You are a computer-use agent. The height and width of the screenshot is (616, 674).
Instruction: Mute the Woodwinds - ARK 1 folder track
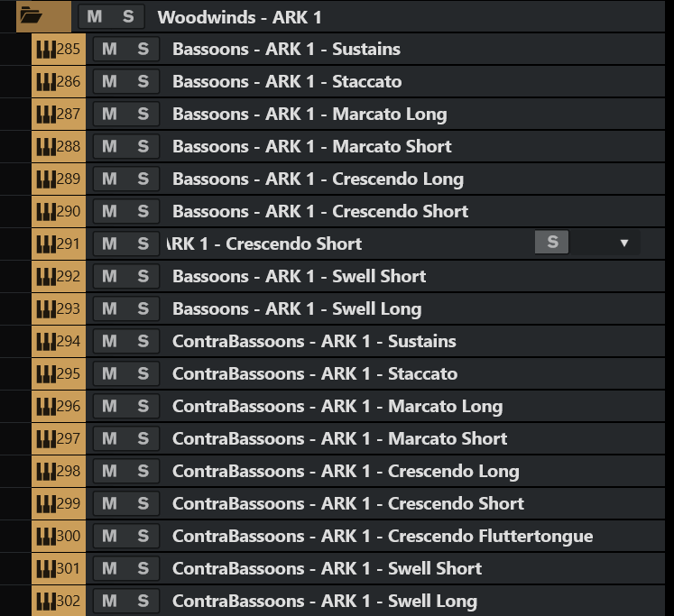pyautogui.click(x=95, y=17)
